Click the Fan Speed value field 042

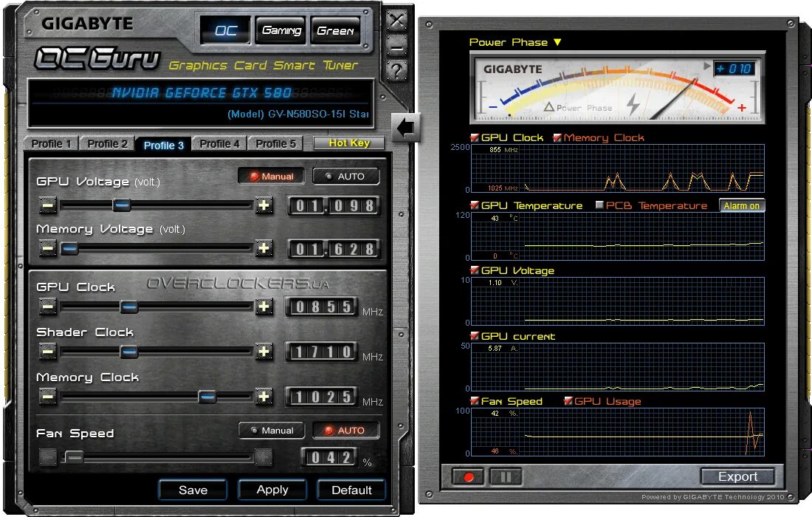click(x=329, y=457)
